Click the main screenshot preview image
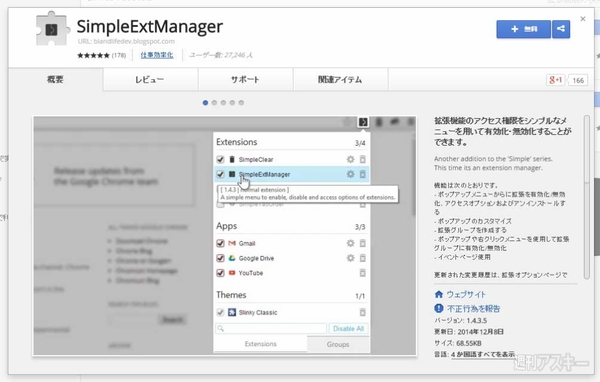Screen dimensions: 600x382 tap(225, 236)
